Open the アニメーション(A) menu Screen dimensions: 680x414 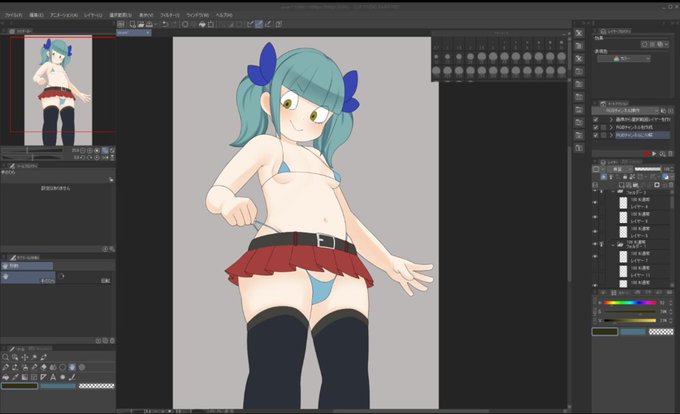coord(64,15)
